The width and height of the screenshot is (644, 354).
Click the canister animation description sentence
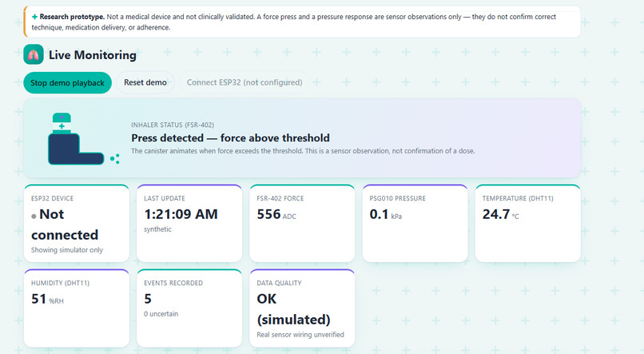303,151
